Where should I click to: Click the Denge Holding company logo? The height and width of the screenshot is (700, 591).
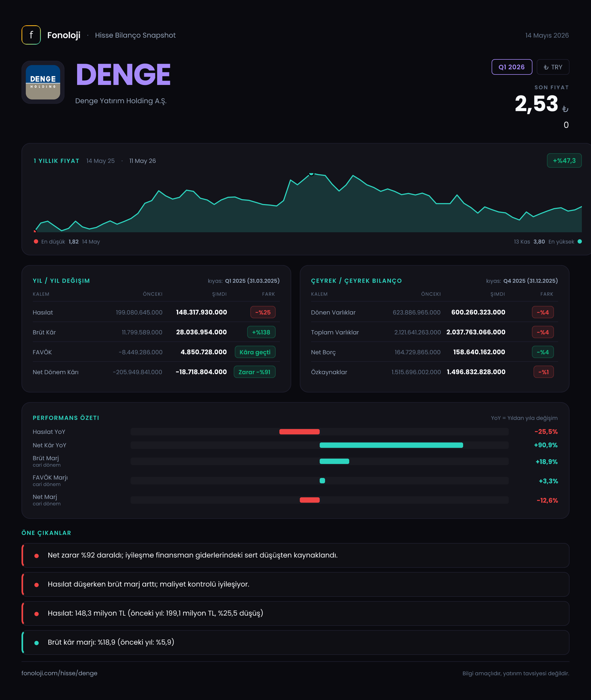43,82
